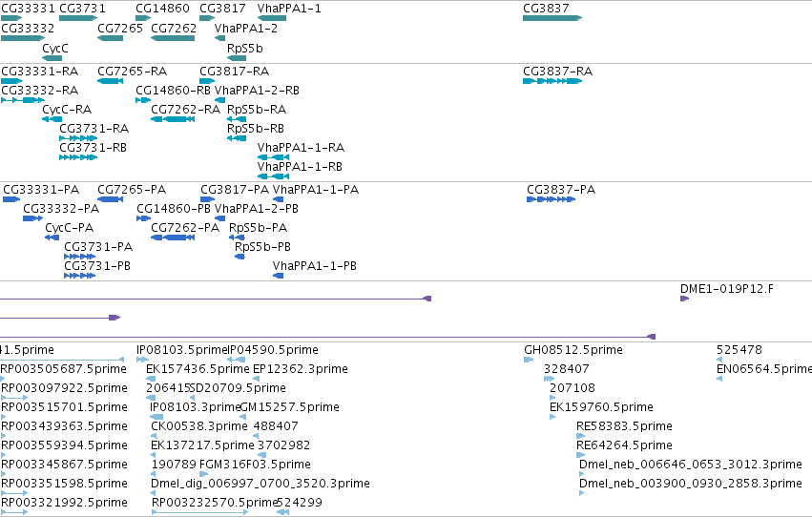Select transcript RpS5b-RB
Image resolution: width=812 pixels, height=517 pixels.
[256, 129]
